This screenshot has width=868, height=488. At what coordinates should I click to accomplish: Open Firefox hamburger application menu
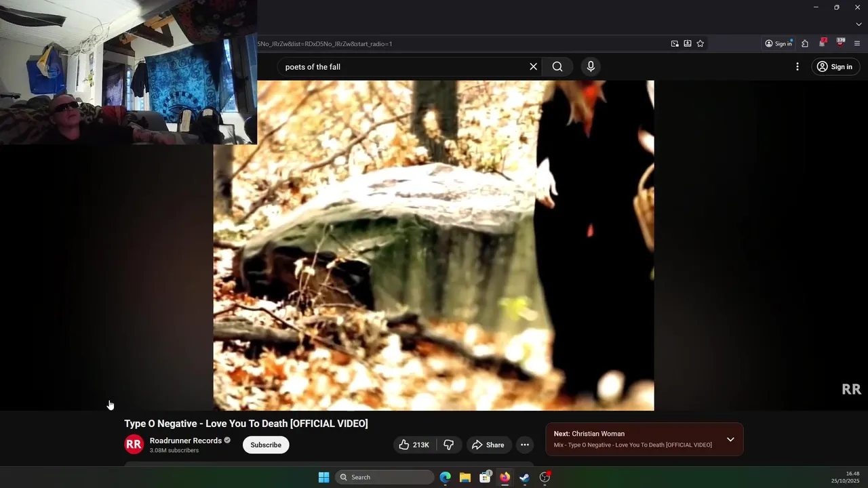coord(857,43)
